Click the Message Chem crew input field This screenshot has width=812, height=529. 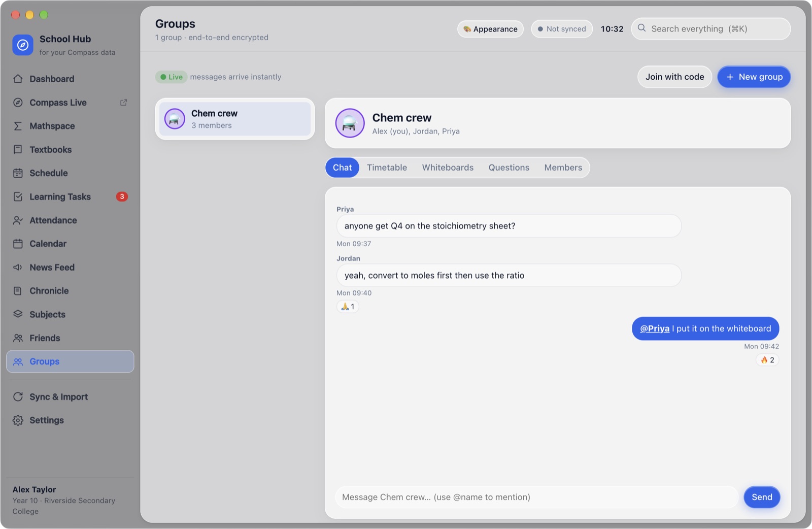(x=536, y=497)
